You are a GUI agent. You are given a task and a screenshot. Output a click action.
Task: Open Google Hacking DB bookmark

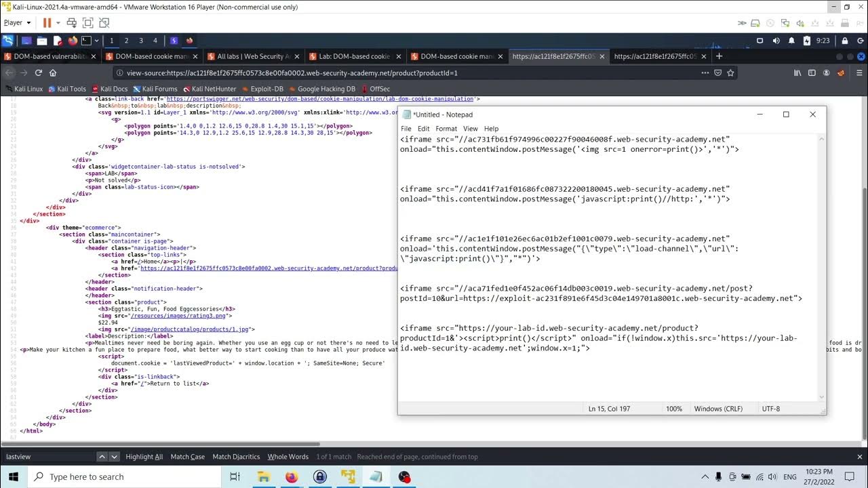coord(321,89)
